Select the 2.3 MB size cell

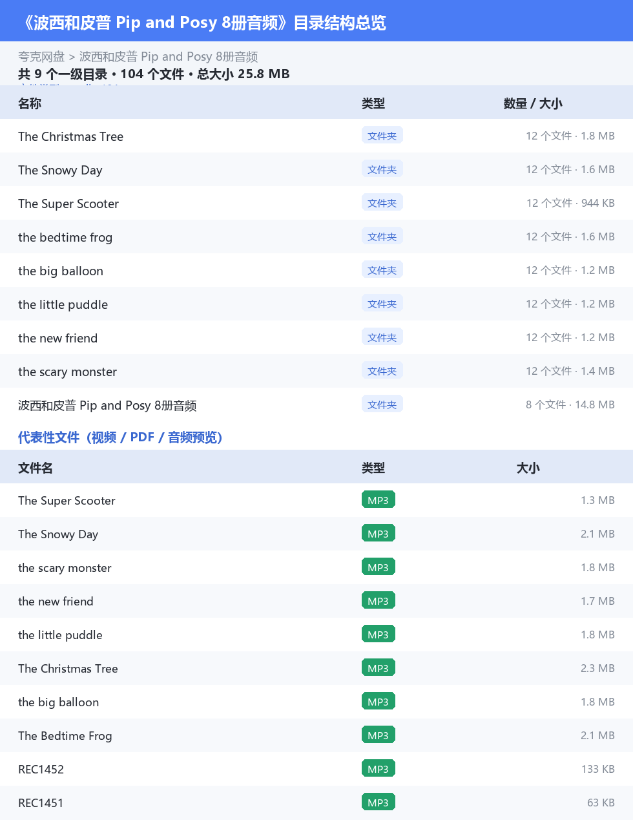(597, 668)
